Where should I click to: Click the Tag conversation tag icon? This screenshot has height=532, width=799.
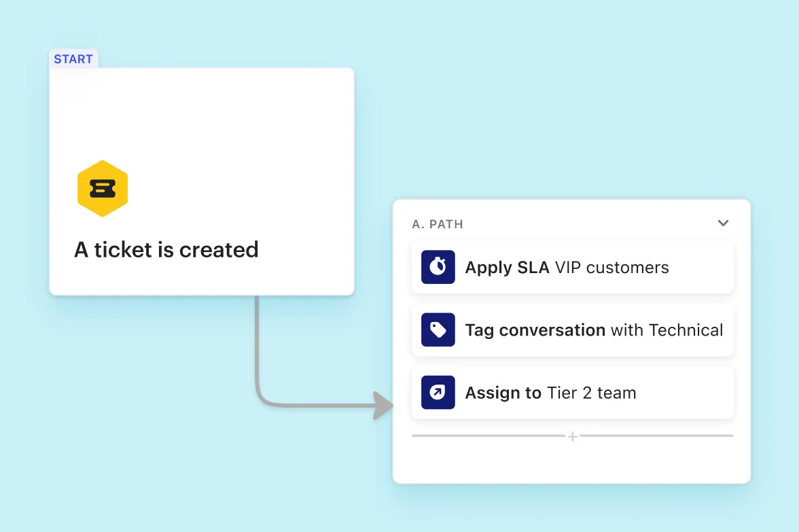point(438,330)
